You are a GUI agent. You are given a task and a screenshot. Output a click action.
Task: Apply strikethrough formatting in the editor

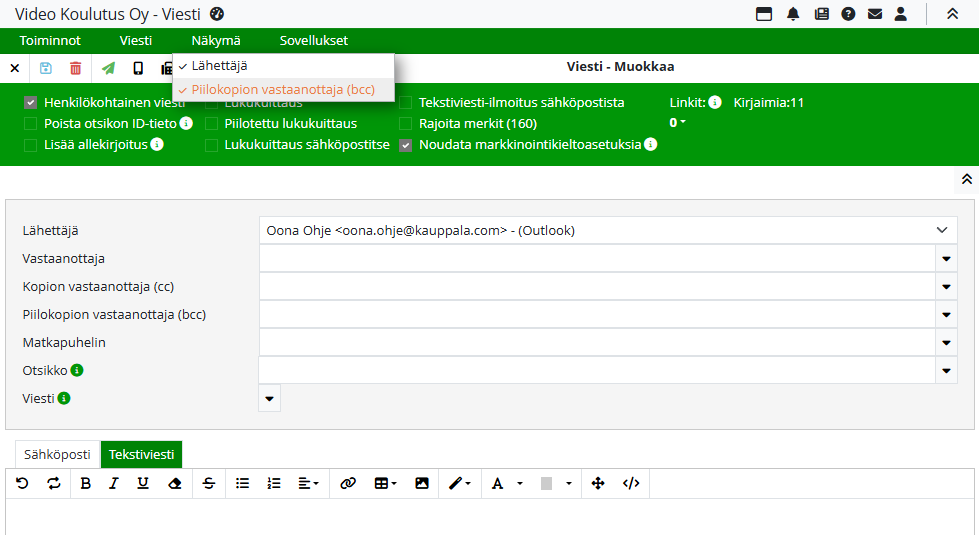pyautogui.click(x=208, y=483)
